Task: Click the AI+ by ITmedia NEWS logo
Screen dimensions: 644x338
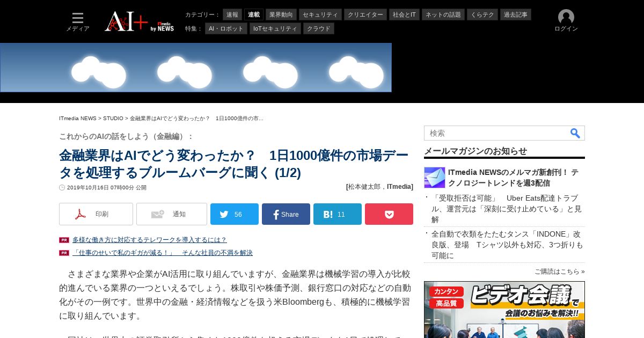Action: click(x=140, y=21)
